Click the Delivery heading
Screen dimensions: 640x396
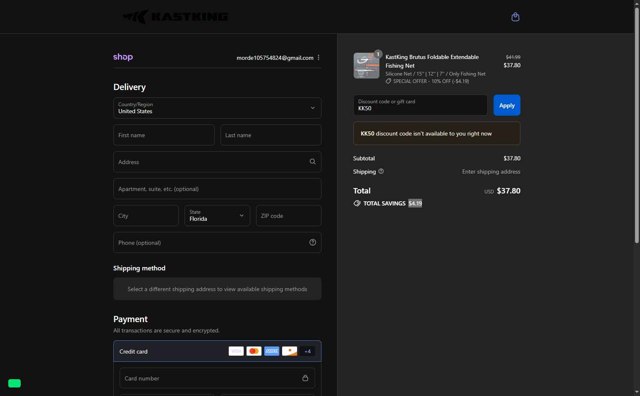[x=129, y=87]
